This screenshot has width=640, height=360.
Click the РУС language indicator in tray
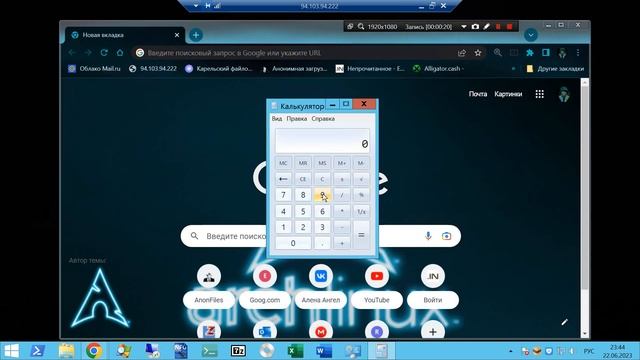coord(589,351)
